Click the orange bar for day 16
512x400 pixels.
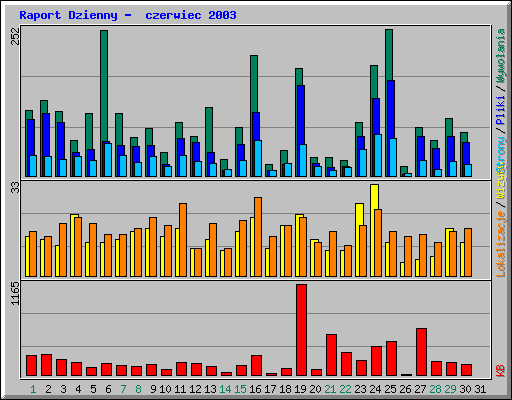coord(258,237)
